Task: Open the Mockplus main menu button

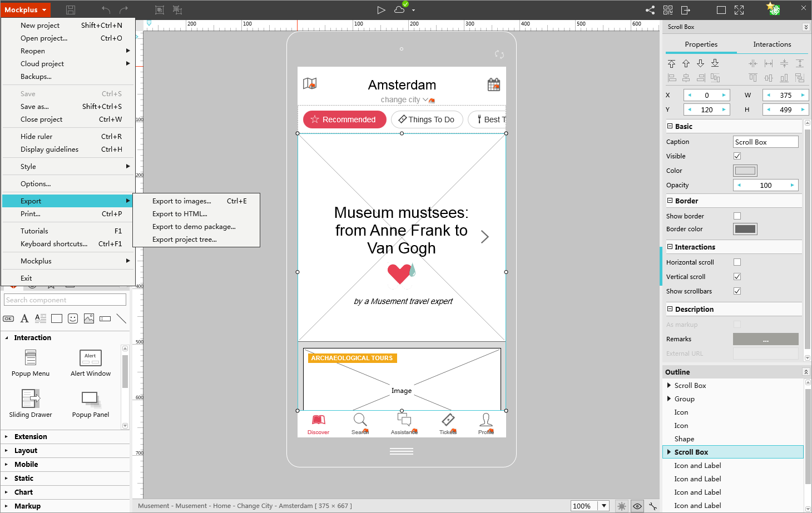Action: pos(26,10)
